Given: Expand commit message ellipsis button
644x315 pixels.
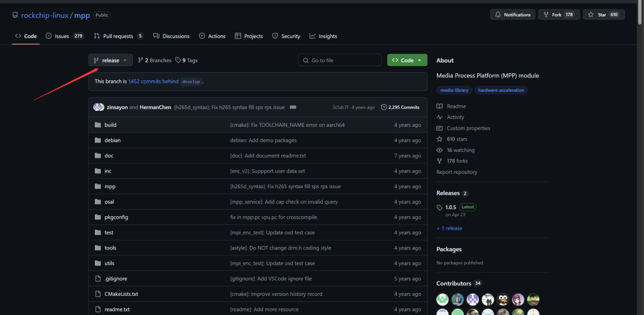Looking at the screenshot, I should coord(293,107).
